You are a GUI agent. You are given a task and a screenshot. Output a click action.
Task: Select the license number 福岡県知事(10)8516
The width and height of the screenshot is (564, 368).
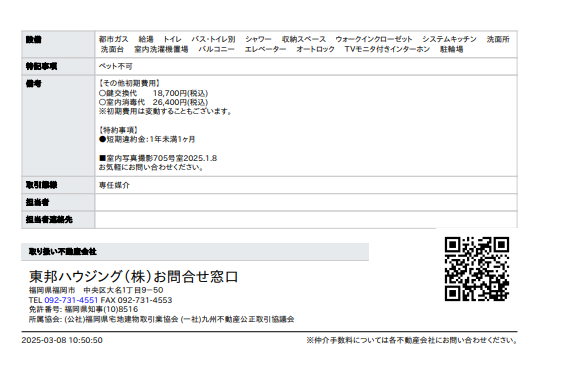click(x=101, y=309)
